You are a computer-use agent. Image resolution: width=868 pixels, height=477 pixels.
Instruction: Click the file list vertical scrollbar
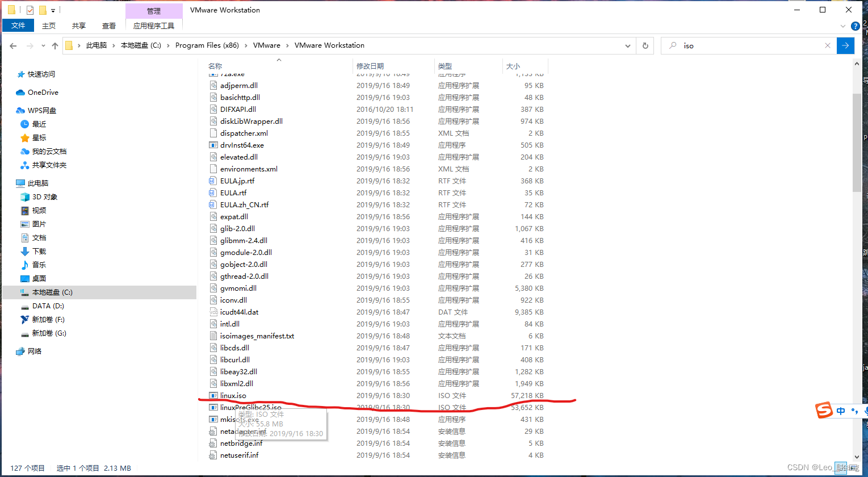[x=857, y=142]
